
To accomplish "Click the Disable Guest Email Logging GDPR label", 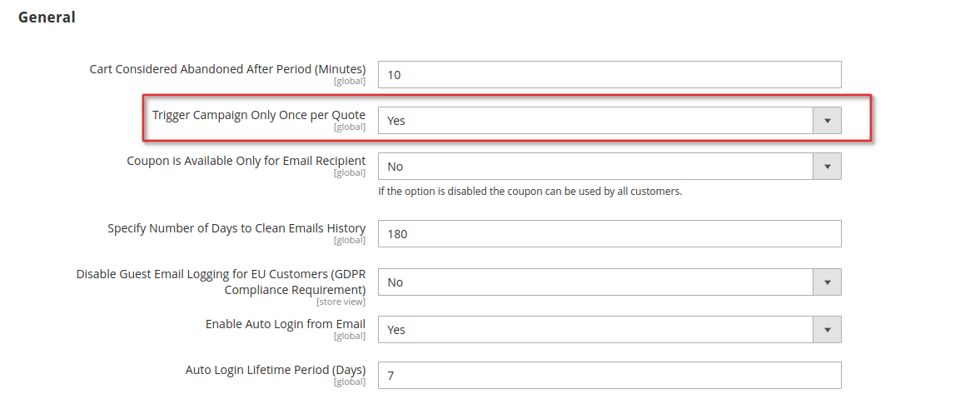I will [x=221, y=282].
